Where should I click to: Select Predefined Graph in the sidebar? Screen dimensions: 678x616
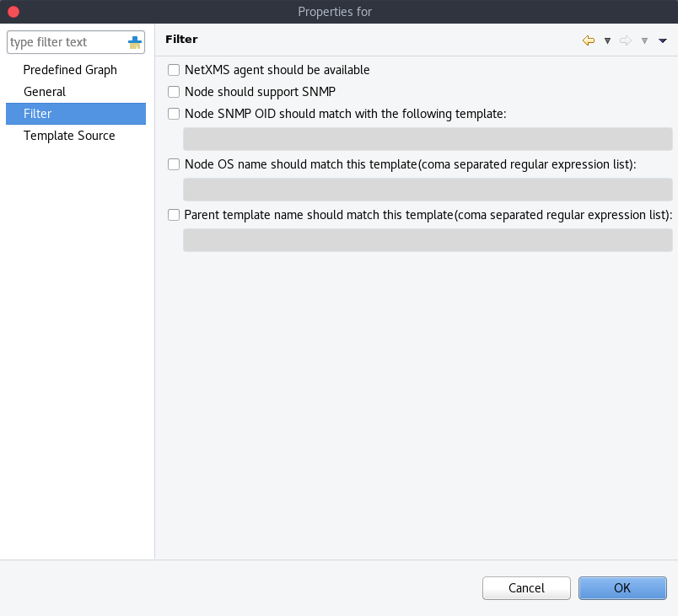click(x=70, y=70)
